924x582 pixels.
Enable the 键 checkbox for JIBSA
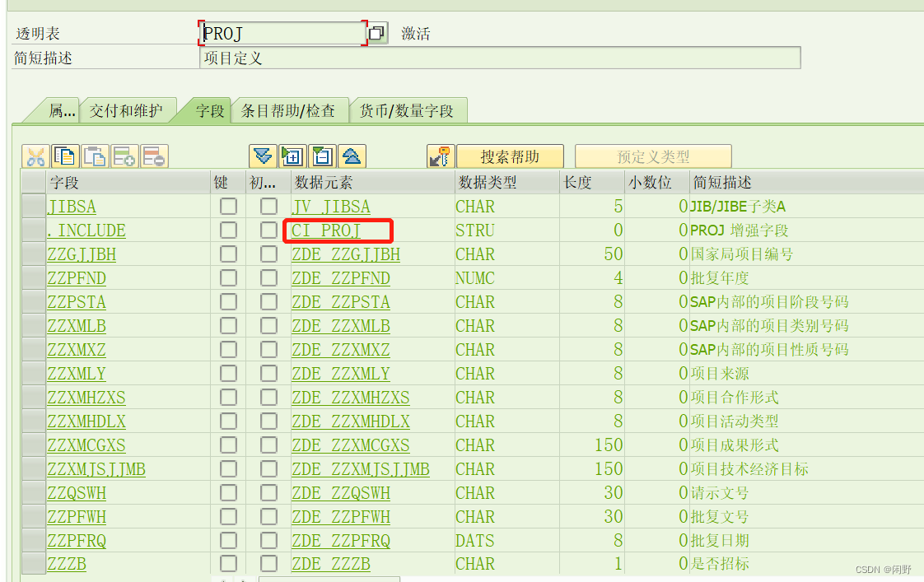click(x=229, y=207)
